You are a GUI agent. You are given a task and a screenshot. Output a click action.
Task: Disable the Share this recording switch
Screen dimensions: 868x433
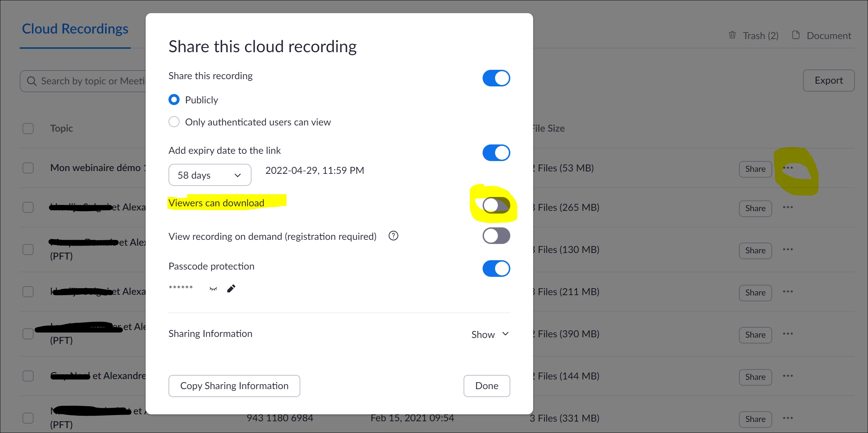click(x=496, y=78)
